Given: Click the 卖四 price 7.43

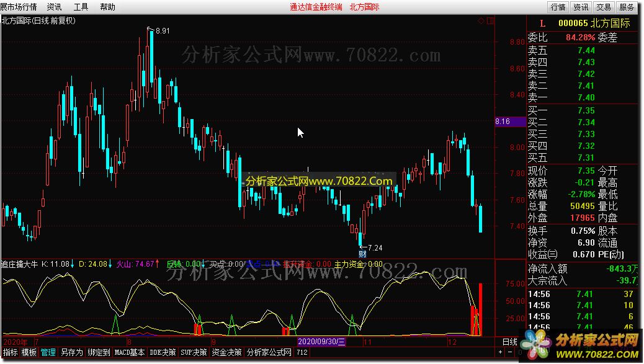Looking at the screenshot, I should [x=586, y=63].
